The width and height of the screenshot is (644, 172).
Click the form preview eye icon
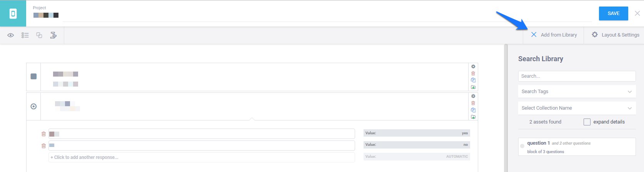[11, 35]
